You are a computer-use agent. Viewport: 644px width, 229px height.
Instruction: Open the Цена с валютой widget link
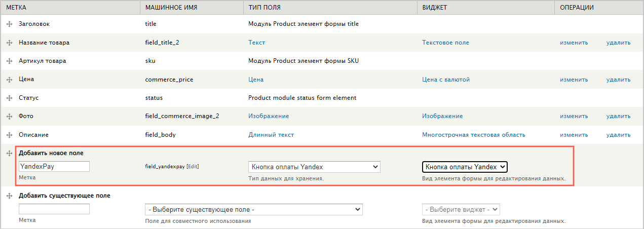click(x=446, y=80)
